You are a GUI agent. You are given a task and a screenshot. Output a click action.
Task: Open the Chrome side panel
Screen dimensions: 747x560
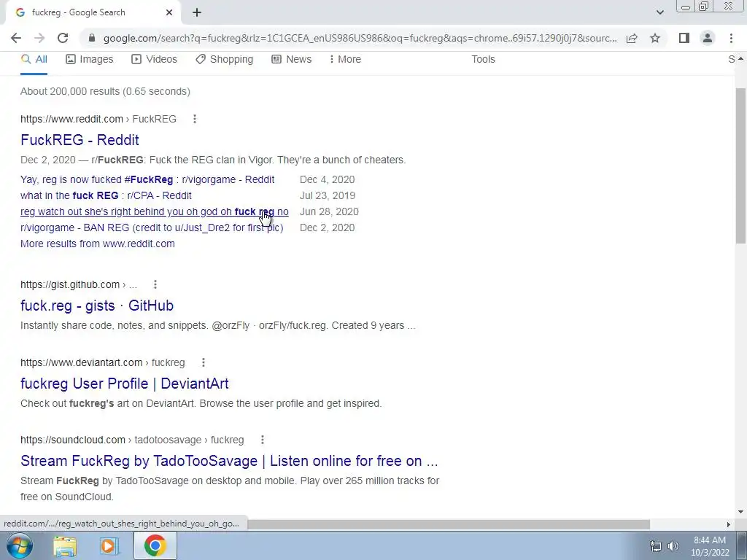click(684, 38)
